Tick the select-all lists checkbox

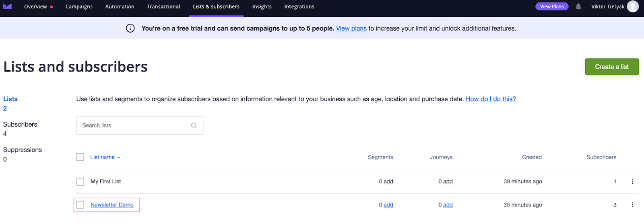80,157
